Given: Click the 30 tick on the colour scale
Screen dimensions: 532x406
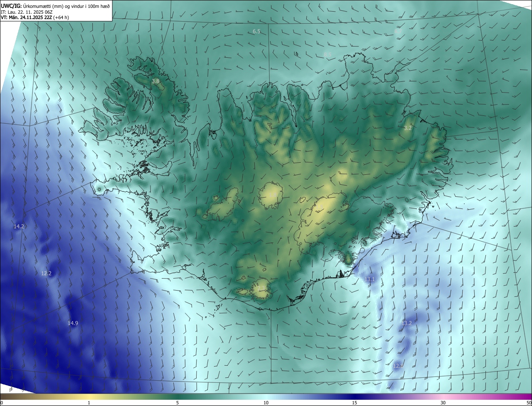Looking at the screenshot, I should tap(443, 403).
